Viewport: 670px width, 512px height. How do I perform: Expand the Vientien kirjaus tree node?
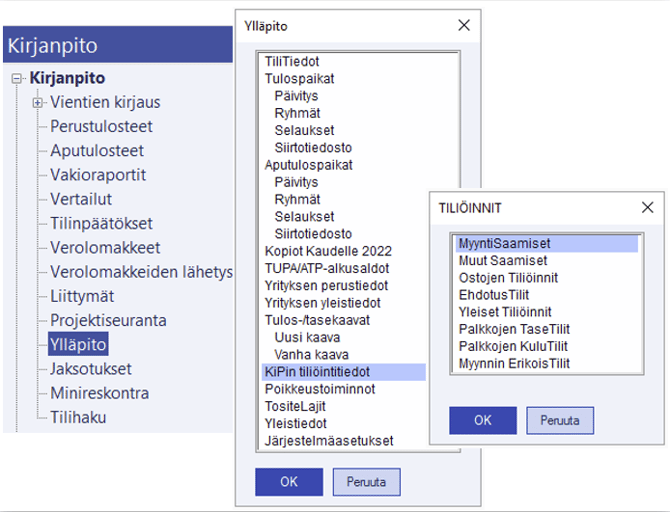coord(37,103)
